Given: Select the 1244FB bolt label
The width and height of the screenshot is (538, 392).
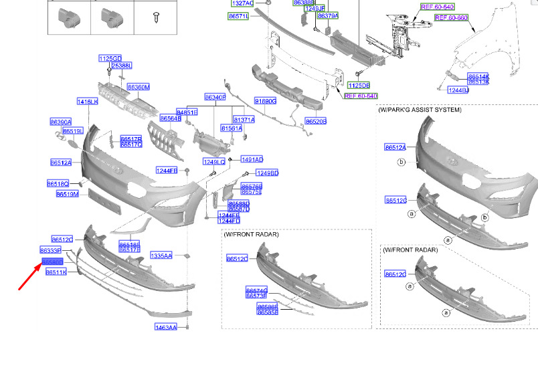Looking at the screenshot, I should 167,171.
